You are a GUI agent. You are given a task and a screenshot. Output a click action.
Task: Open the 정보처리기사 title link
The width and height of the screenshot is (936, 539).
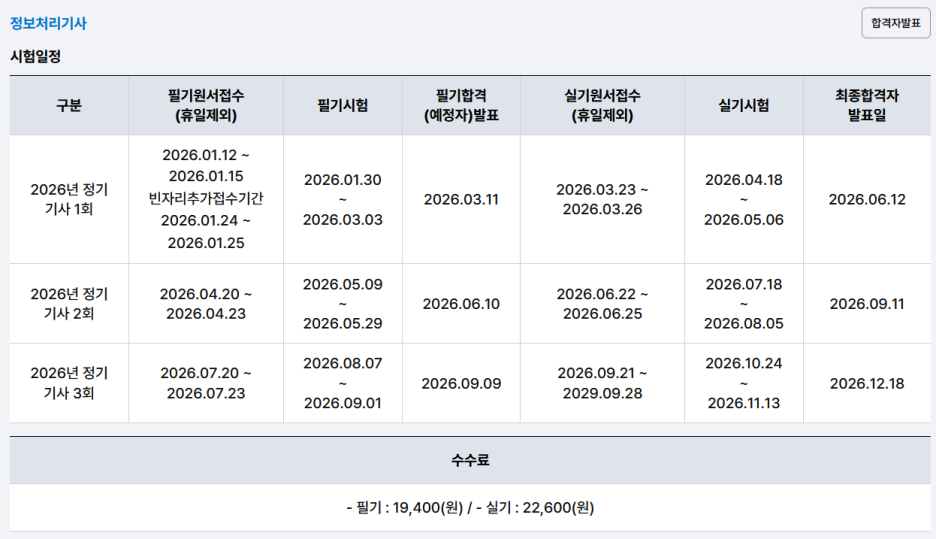pyautogui.click(x=48, y=23)
